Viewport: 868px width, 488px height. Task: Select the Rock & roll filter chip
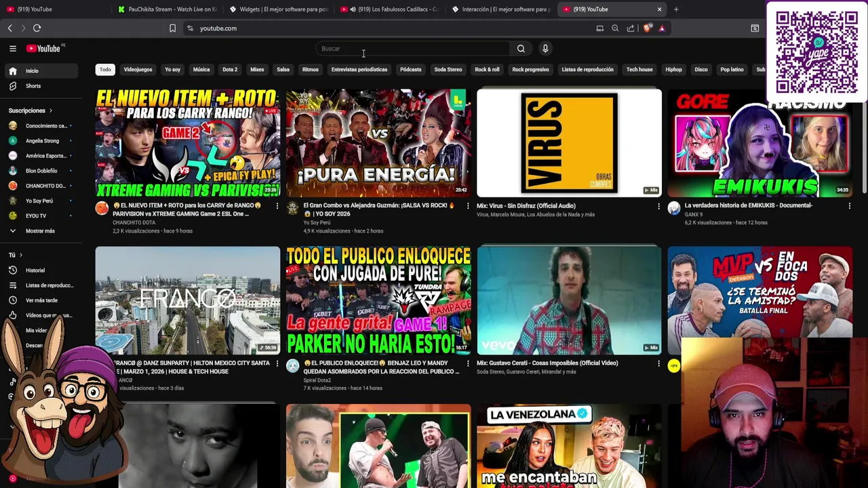pos(487,70)
